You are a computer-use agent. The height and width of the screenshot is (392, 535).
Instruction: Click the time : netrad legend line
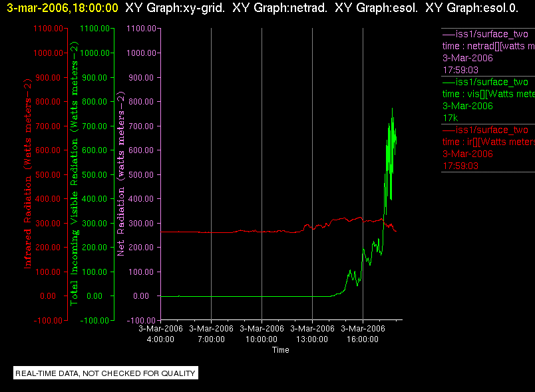point(488,46)
